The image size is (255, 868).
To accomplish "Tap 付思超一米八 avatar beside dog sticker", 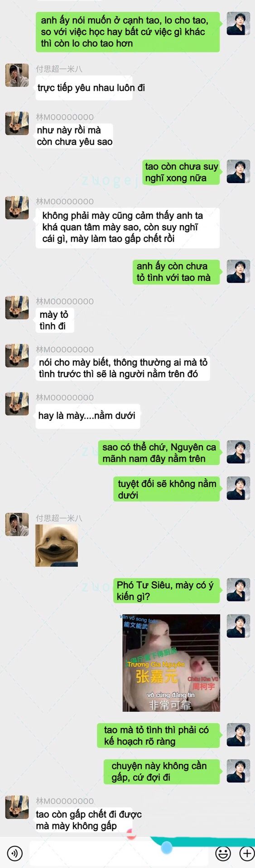I will click(17, 524).
